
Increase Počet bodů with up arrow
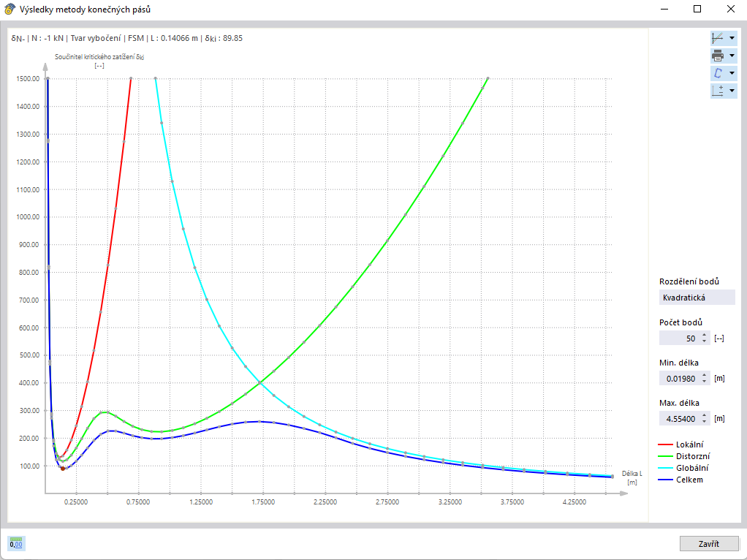coord(704,335)
